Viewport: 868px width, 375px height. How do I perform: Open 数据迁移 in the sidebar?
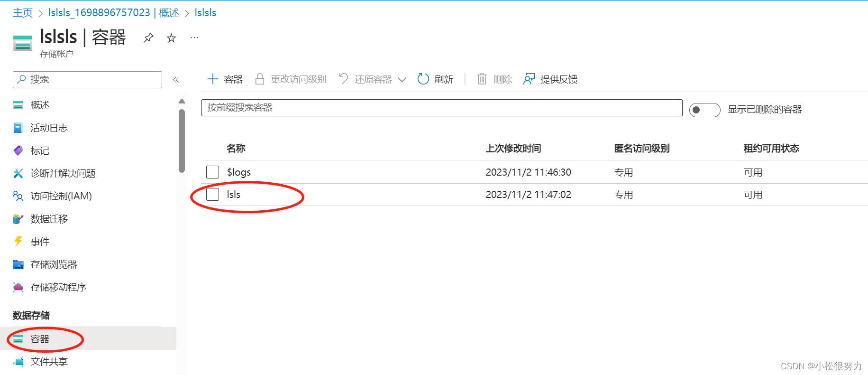tap(49, 219)
